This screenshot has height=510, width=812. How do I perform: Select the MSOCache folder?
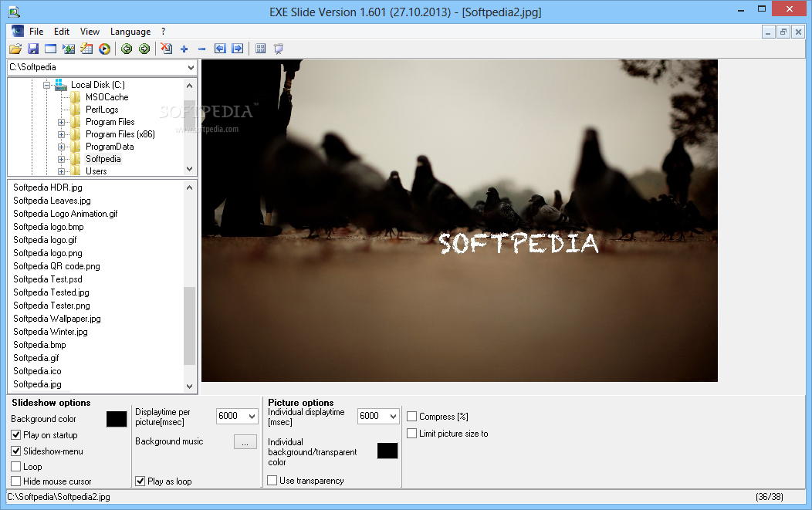(107, 96)
